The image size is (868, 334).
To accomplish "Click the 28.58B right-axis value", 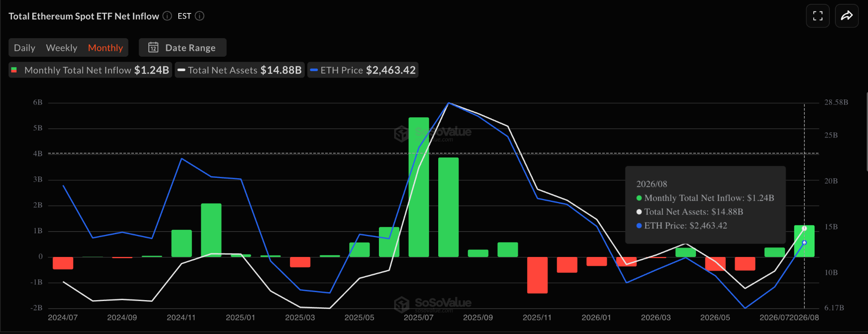I will tap(836, 102).
